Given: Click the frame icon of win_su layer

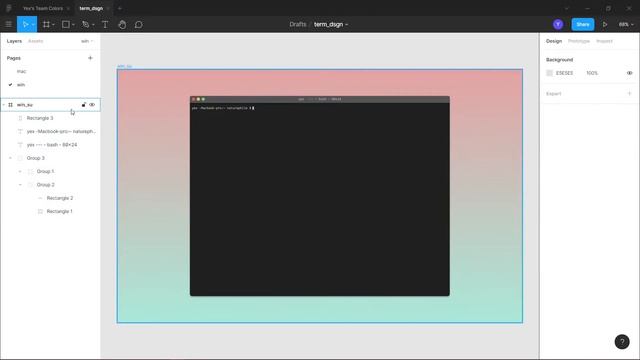Looking at the screenshot, I should click(11, 105).
